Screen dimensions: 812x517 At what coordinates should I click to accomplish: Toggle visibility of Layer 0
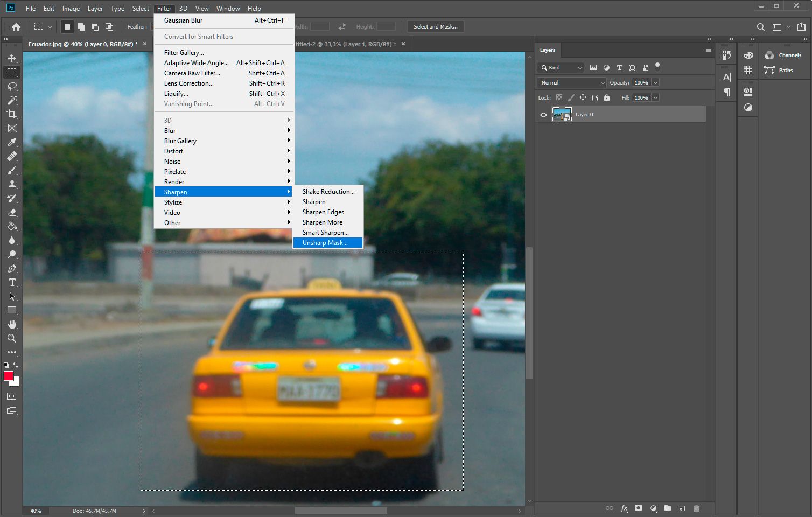coord(543,114)
